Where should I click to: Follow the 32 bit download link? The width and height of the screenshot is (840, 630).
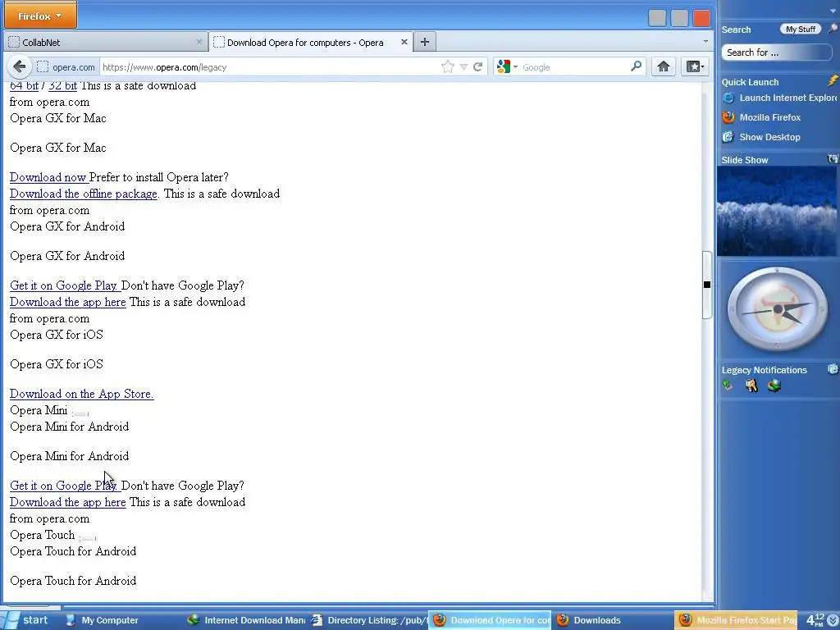(62, 85)
